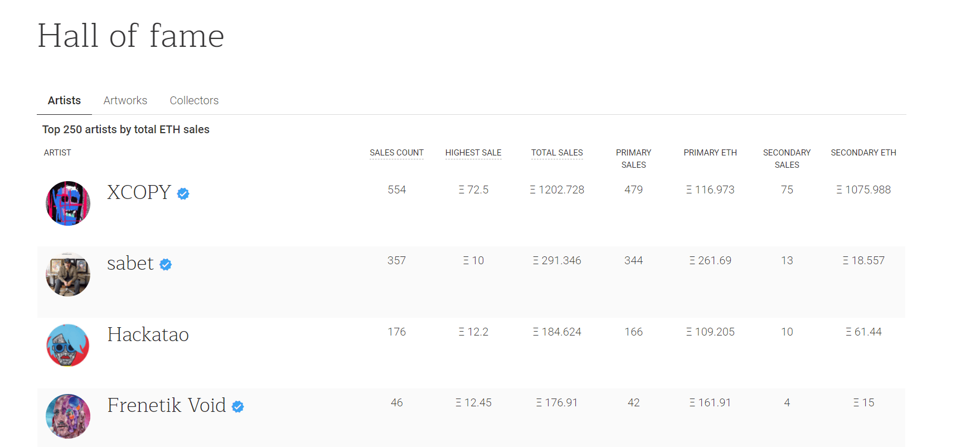The width and height of the screenshot is (980, 447).
Task: Click XCOPY's verified badge icon
Action: pos(183,193)
